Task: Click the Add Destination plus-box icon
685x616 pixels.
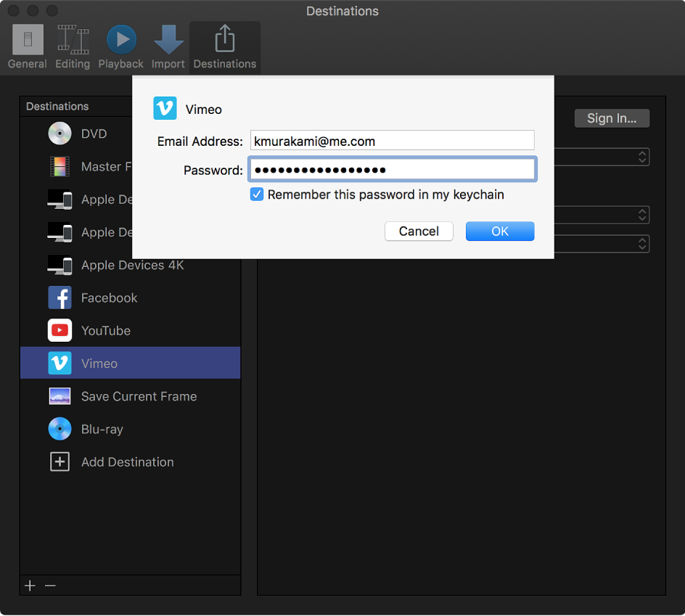Action: click(60, 461)
